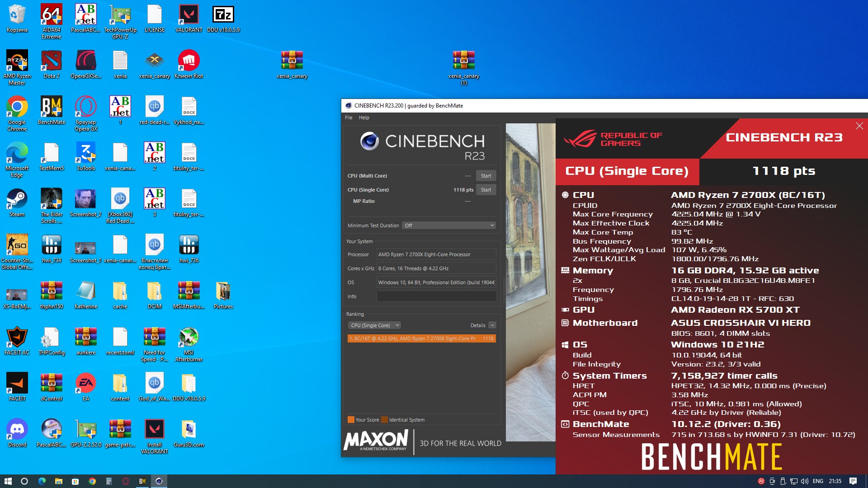This screenshot has height=488, width=868.
Task: Click the OS field showing Windows 10
Action: click(436, 282)
